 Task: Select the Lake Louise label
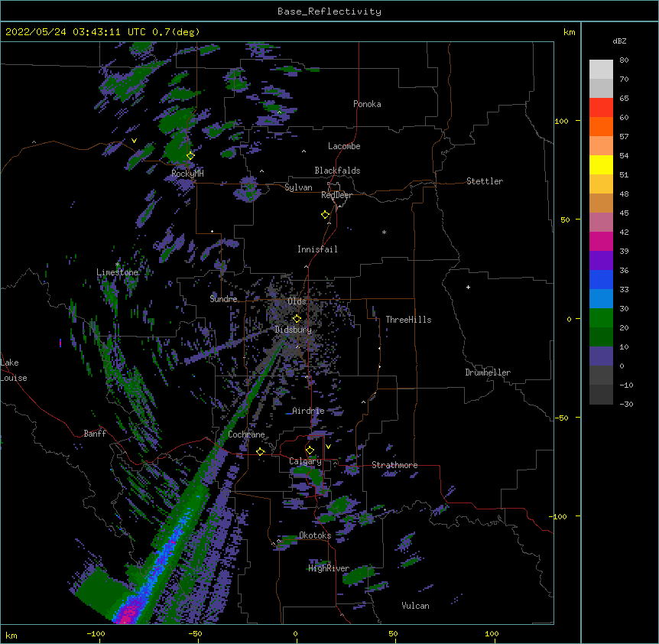14,370
